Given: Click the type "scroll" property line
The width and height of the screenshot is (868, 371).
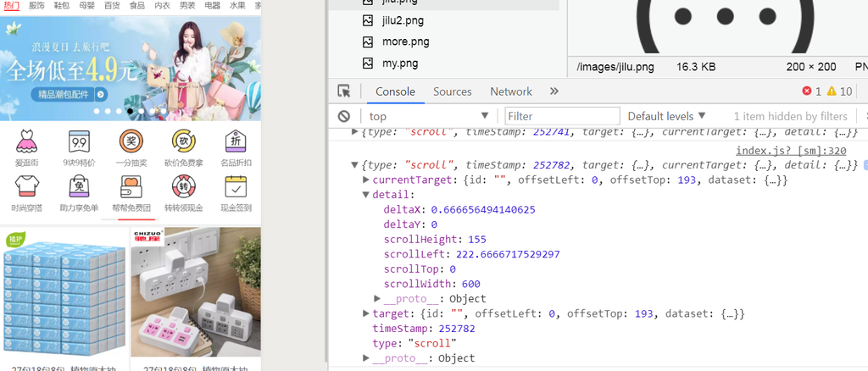Looking at the screenshot, I should click(x=414, y=343).
